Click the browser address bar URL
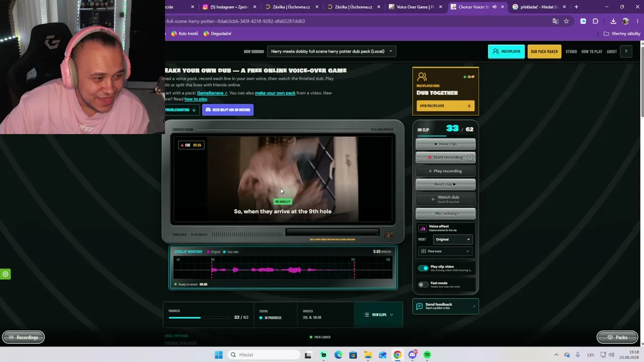 (x=235, y=21)
